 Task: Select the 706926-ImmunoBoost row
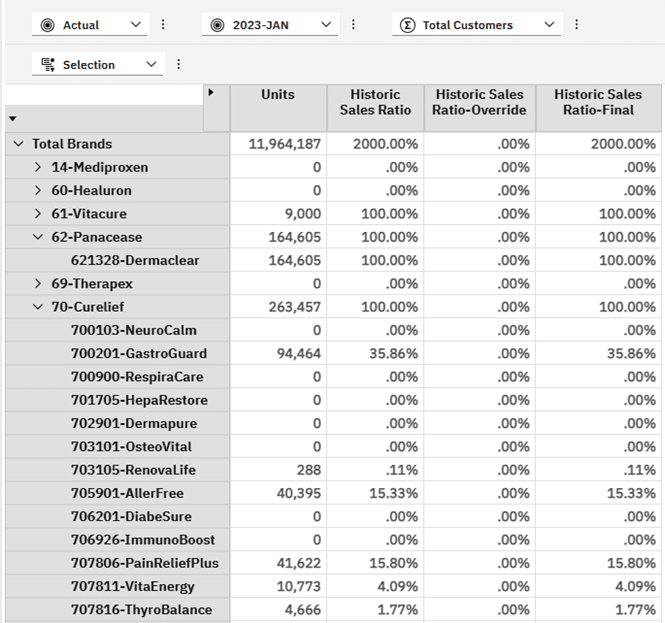(x=117, y=540)
